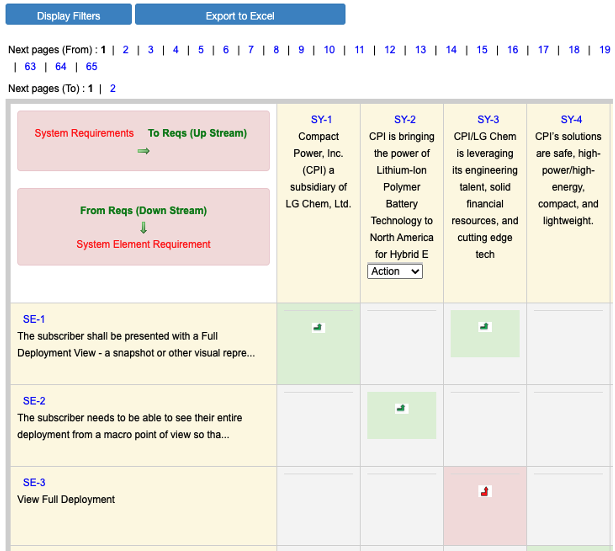The width and height of the screenshot is (615, 551).
Task: Go to page 2 of Next pages (To)
Action: pyautogui.click(x=113, y=89)
